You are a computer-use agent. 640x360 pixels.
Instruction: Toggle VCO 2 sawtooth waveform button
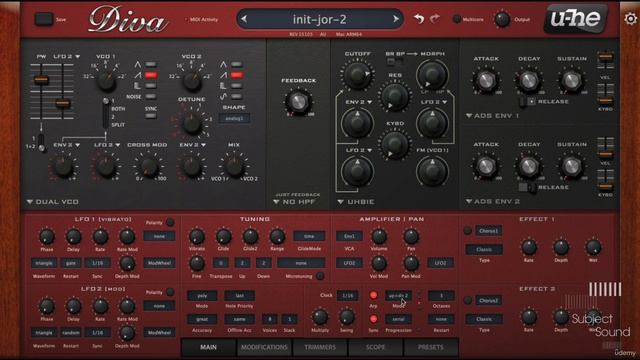pyautogui.click(x=236, y=75)
